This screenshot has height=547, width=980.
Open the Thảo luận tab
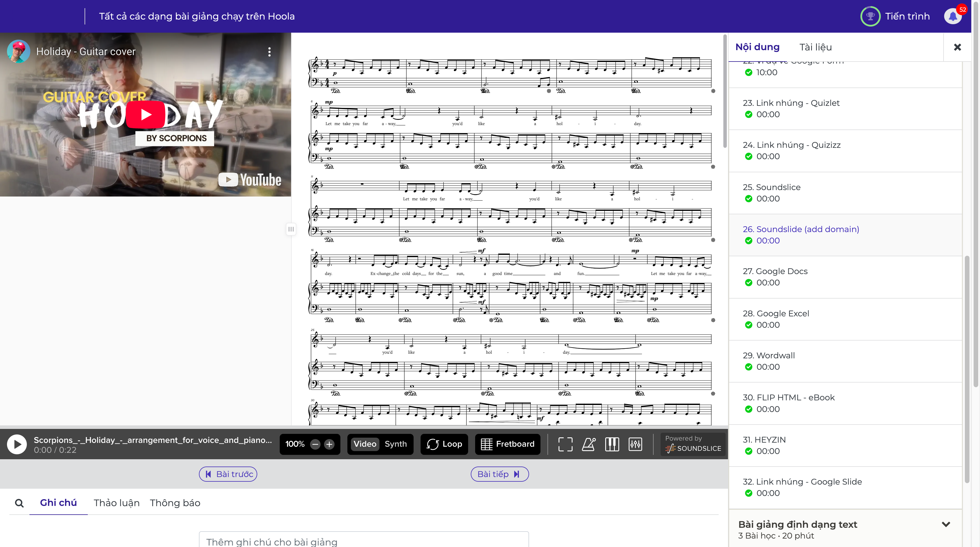pyautogui.click(x=116, y=503)
